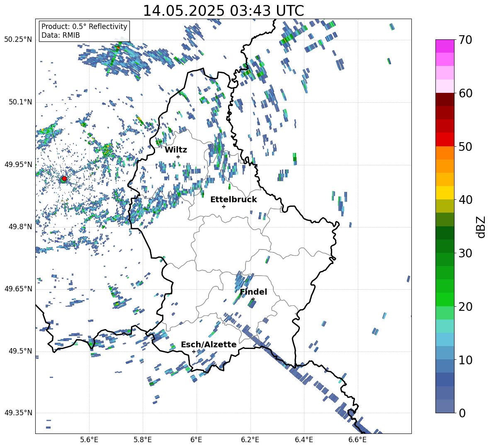Viewport: 491px width, 448px height.
Task: Click the 10 colorbar tick value
Action: coord(465,360)
